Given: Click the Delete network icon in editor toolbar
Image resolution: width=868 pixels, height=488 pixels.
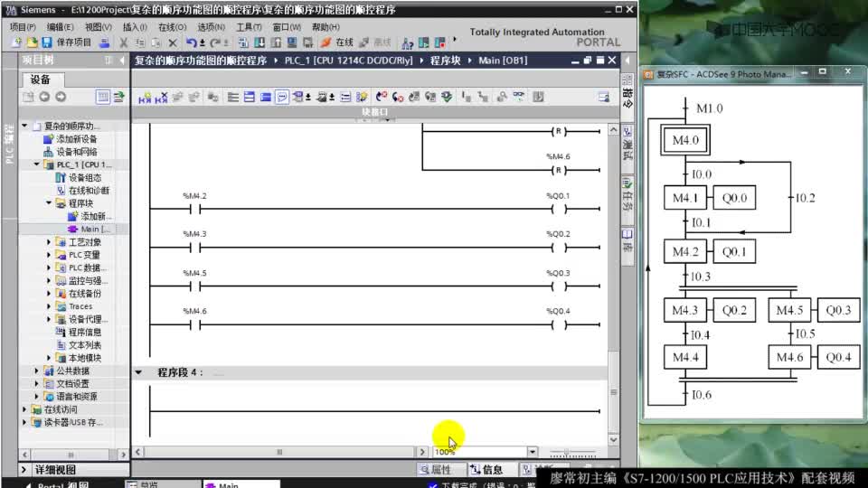Looking at the screenshot, I should point(161,98).
